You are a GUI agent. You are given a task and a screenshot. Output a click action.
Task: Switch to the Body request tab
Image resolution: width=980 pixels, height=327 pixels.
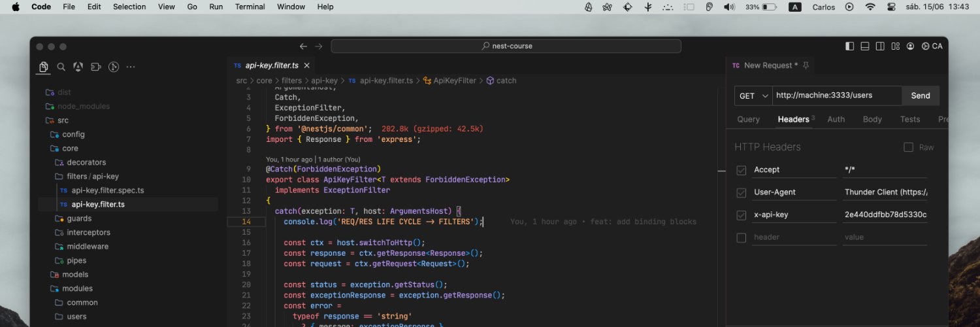tap(872, 119)
